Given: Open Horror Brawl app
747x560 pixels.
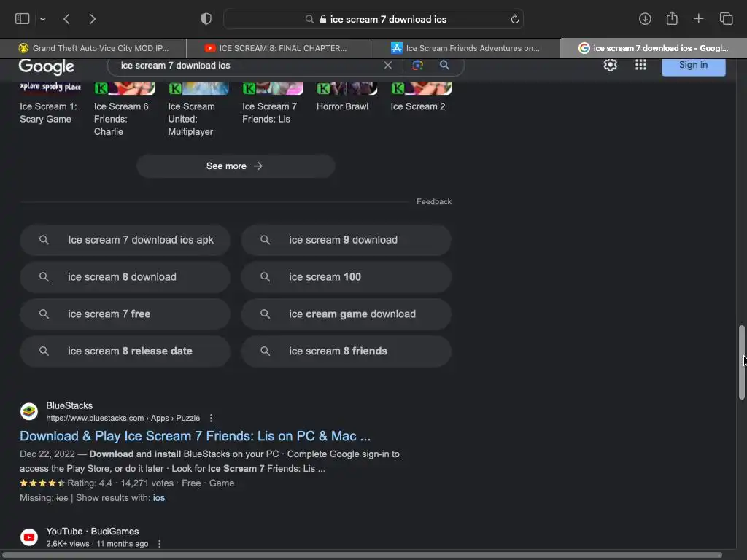Looking at the screenshot, I should [x=347, y=98].
